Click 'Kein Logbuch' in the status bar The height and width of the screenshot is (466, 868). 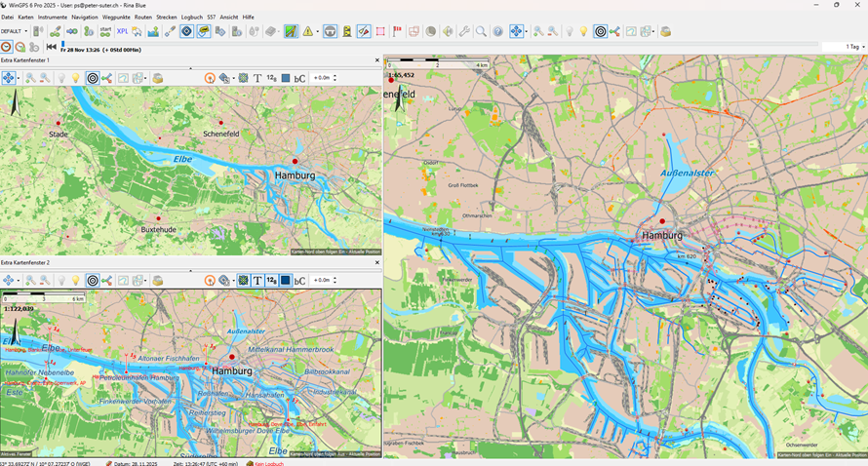coord(268,463)
